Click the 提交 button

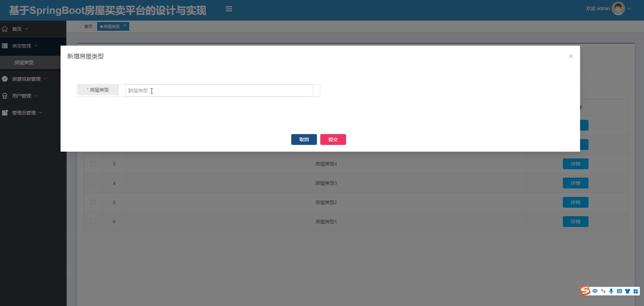pyautogui.click(x=333, y=139)
